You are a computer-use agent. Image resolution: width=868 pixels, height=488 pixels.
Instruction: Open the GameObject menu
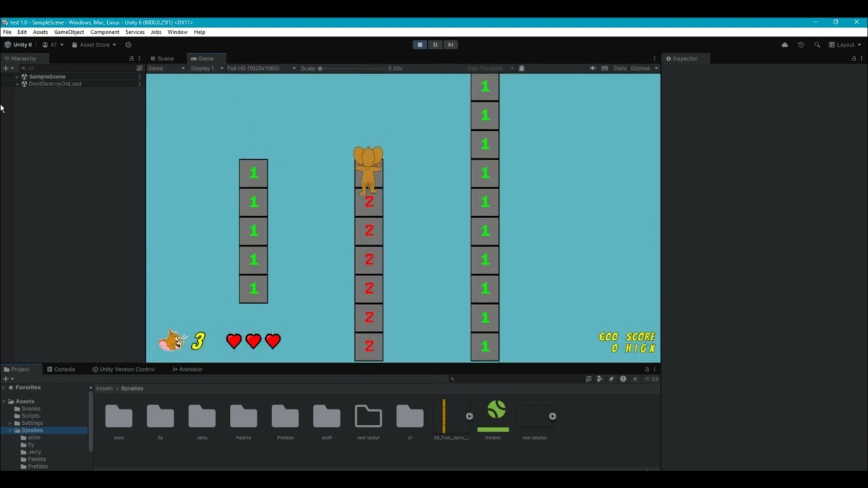[69, 32]
